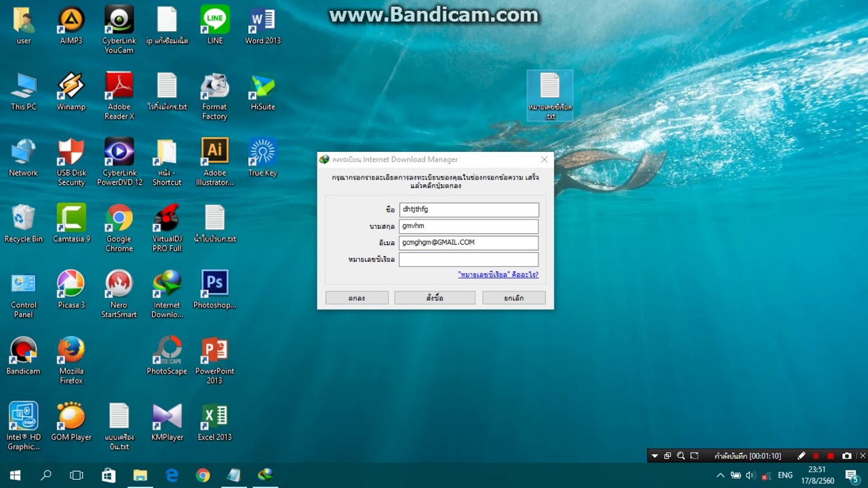Click the นามสกุล (last name) field
This screenshot has height=488, width=868.
469,226
